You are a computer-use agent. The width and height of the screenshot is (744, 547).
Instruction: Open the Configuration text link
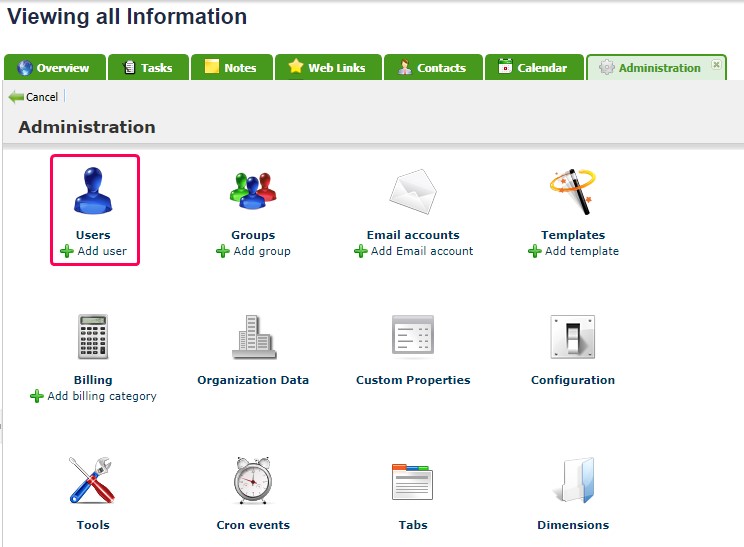click(x=573, y=380)
